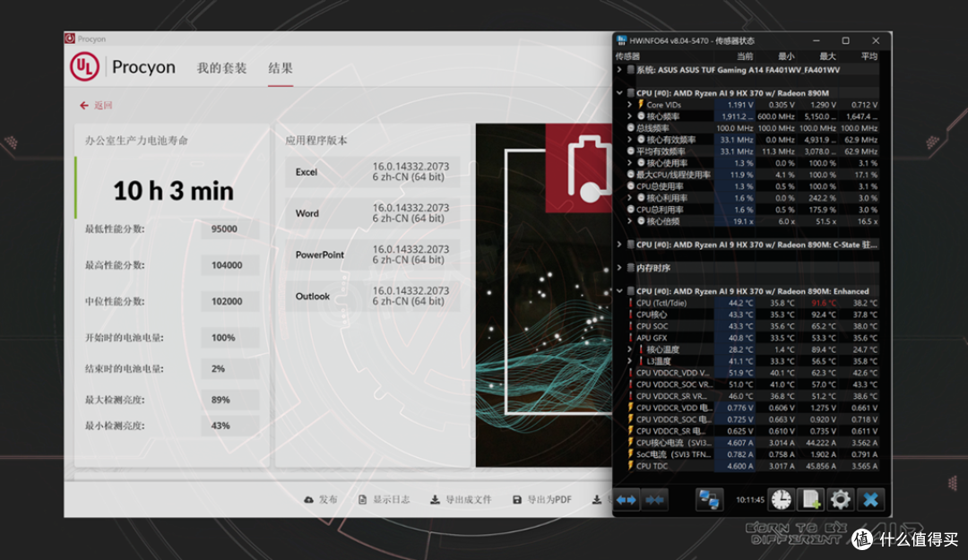
Task: Expand the 系统: ASUS TUF Gaming A14 sensor group
Action: click(619, 70)
